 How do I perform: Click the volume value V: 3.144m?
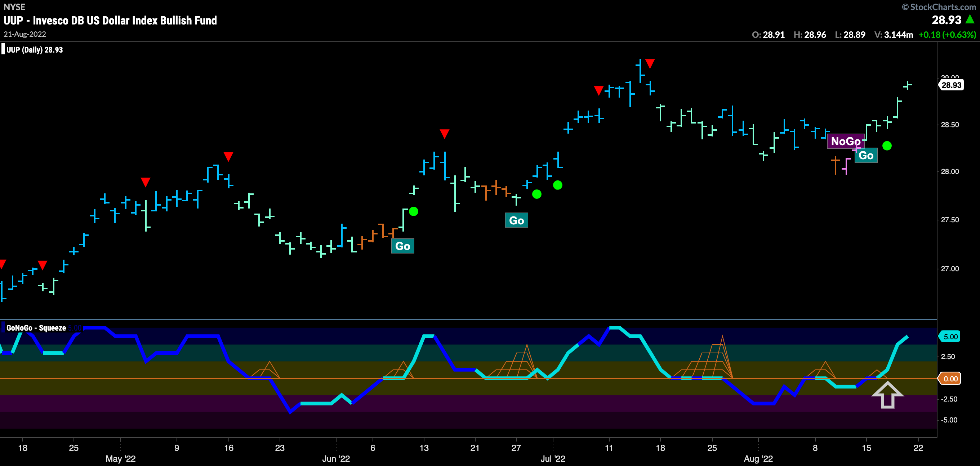[x=894, y=35]
